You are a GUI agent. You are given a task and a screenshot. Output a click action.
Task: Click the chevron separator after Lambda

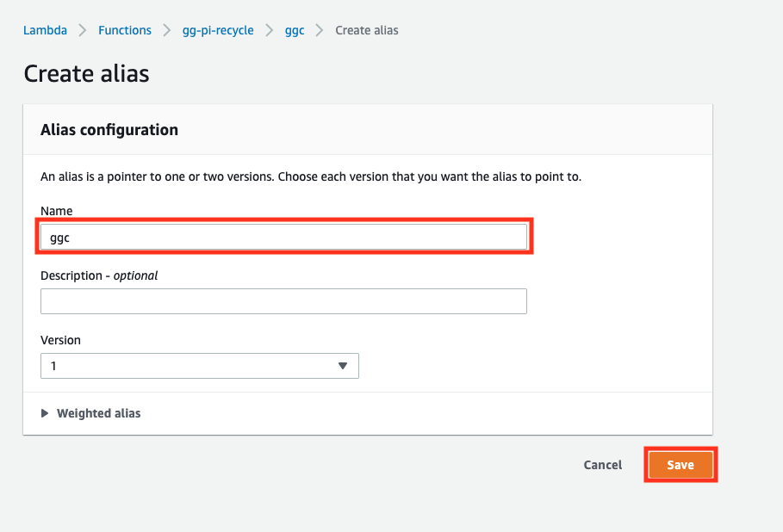tap(83, 30)
